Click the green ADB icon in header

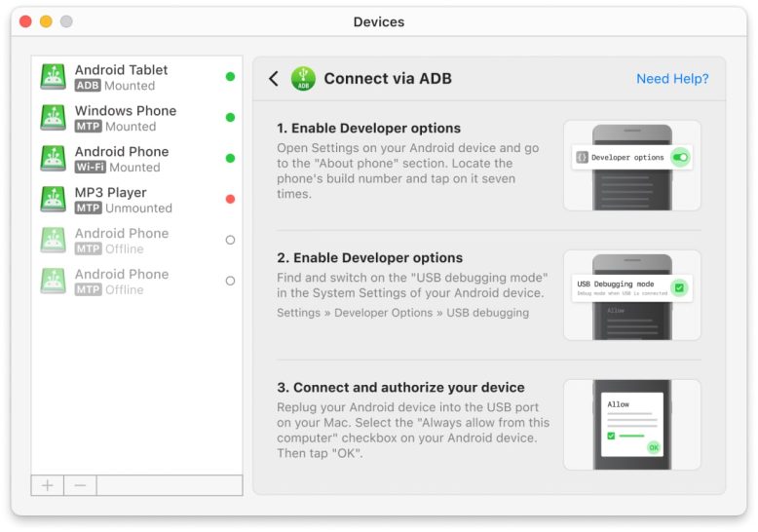(x=303, y=78)
